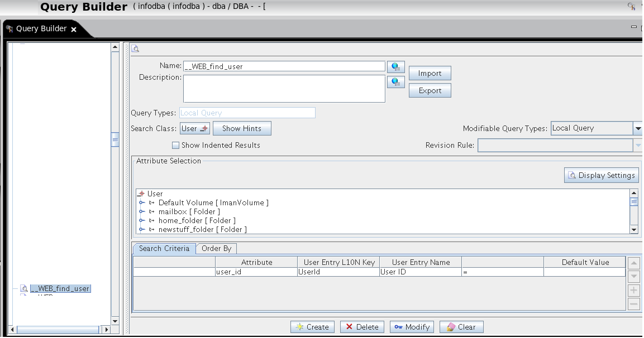
Task: Select the Search Criteria tab
Action: coord(164,248)
